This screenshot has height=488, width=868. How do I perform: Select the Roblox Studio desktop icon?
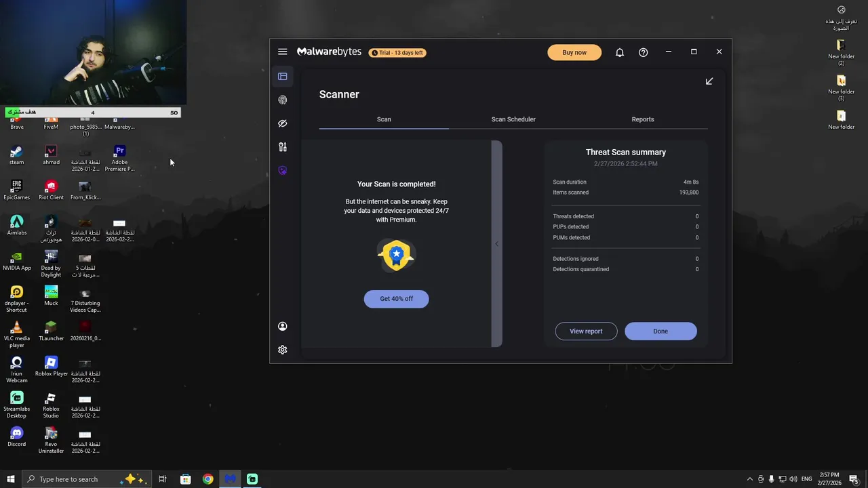51,405
